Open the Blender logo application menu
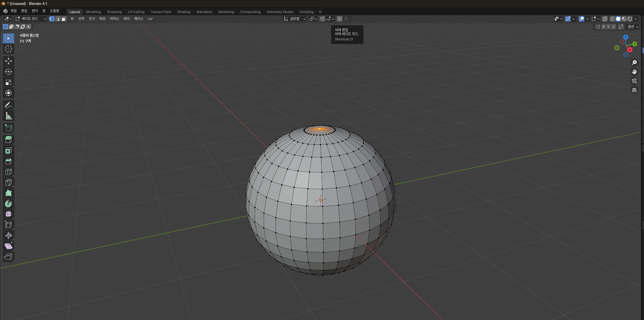 pyautogui.click(x=5, y=11)
